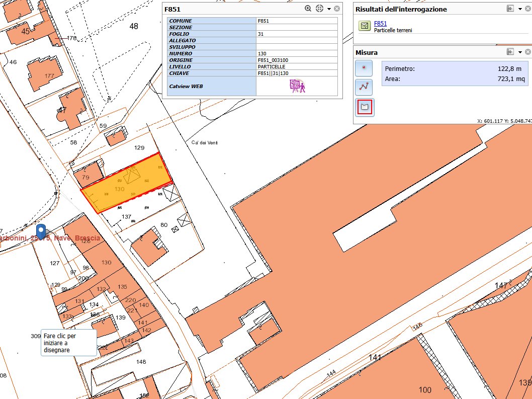Click the NUMERO value cell showing 130
This screenshot has width=532, height=399.
(297, 53)
